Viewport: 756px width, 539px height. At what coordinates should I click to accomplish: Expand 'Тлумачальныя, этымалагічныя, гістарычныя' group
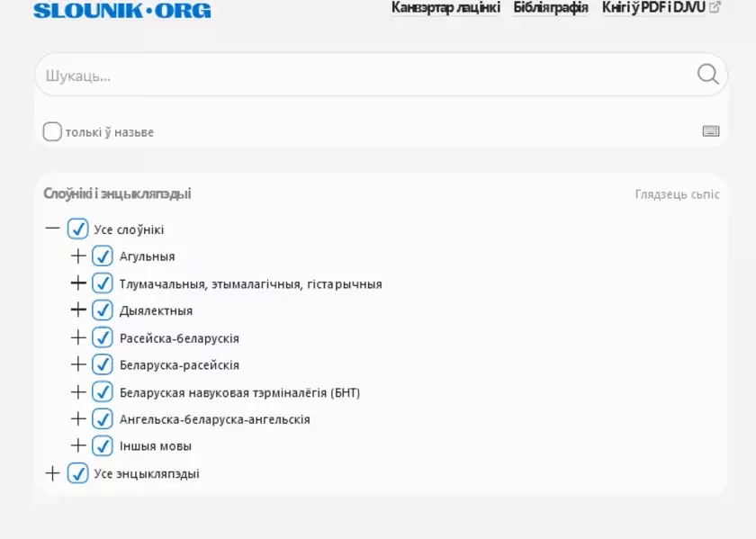click(78, 283)
